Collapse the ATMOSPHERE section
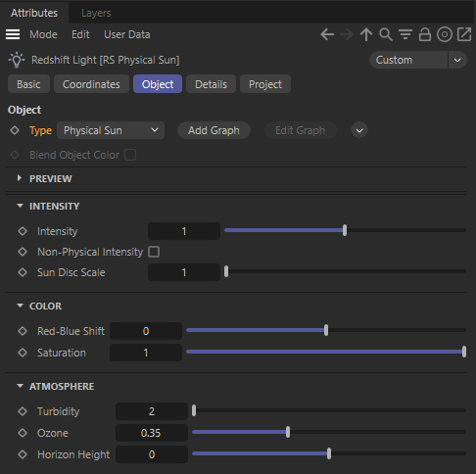 click(20, 386)
